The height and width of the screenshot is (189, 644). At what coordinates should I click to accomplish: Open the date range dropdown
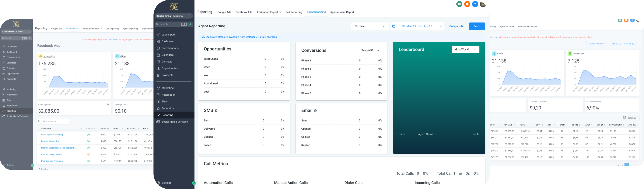[417, 26]
